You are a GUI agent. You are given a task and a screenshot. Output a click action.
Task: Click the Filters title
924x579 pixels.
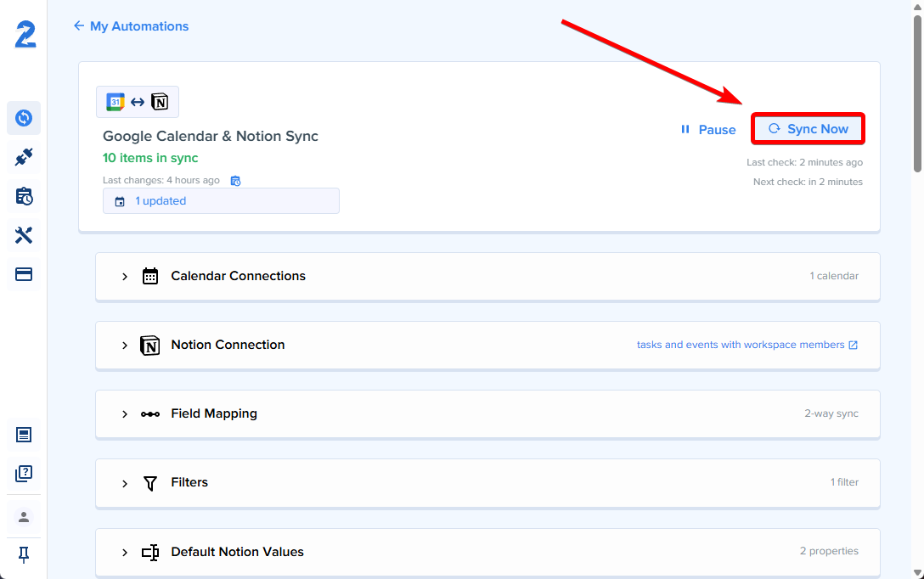(x=189, y=482)
